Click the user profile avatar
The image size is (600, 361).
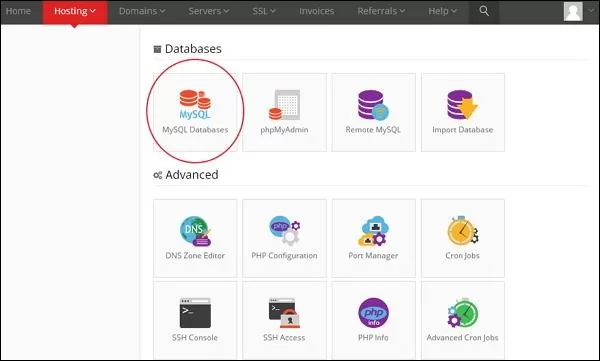573,11
